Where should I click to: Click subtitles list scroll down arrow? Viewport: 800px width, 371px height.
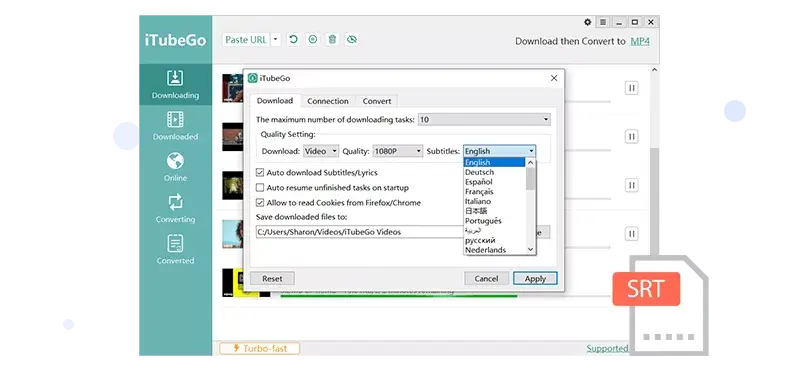coord(531,250)
